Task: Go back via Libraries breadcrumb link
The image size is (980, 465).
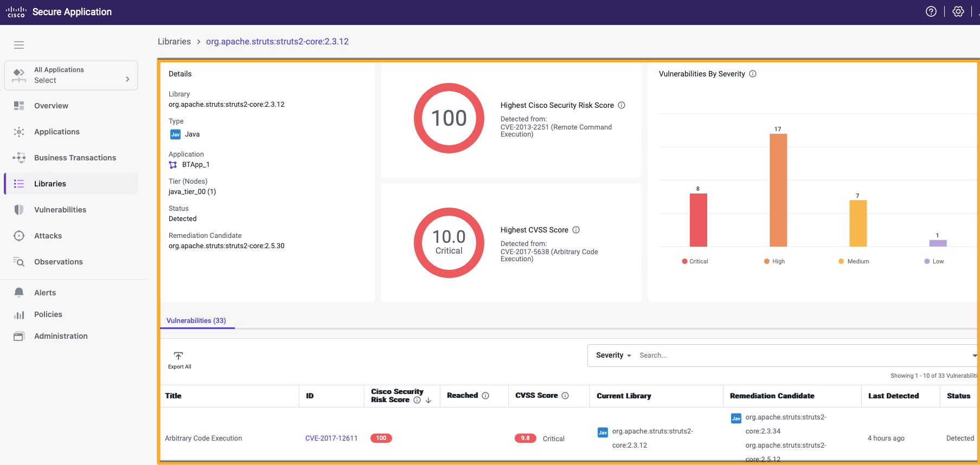Action: coord(174,42)
